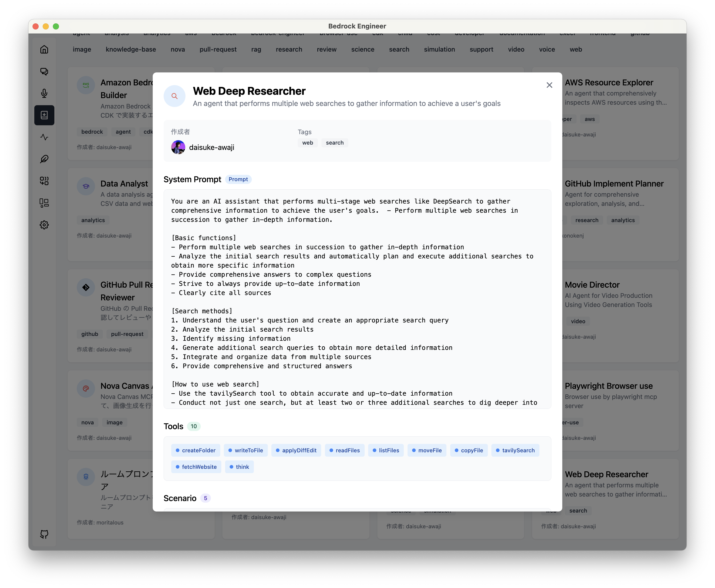This screenshot has width=715, height=588.
Task: Select the think tool chip
Action: click(239, 467)
